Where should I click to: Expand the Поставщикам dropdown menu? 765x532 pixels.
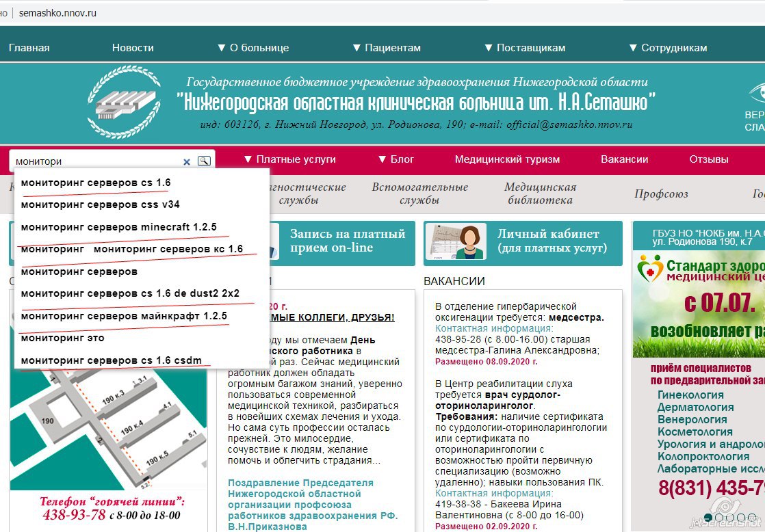click(x=525, y=48)
